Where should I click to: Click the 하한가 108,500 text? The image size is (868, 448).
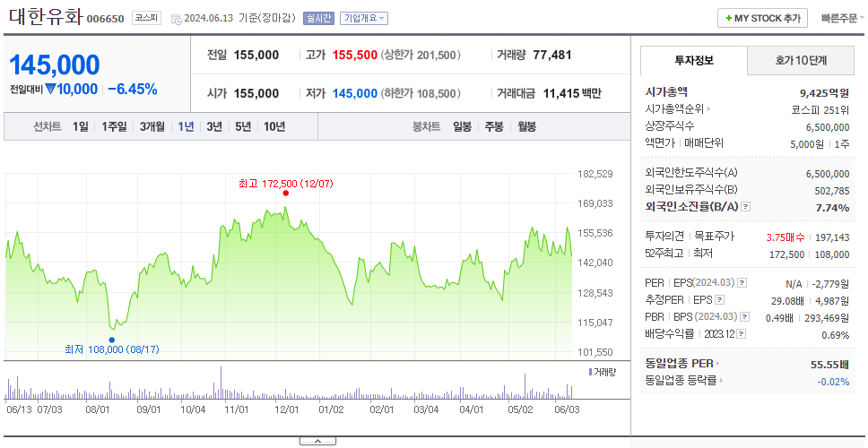(421, 93)
